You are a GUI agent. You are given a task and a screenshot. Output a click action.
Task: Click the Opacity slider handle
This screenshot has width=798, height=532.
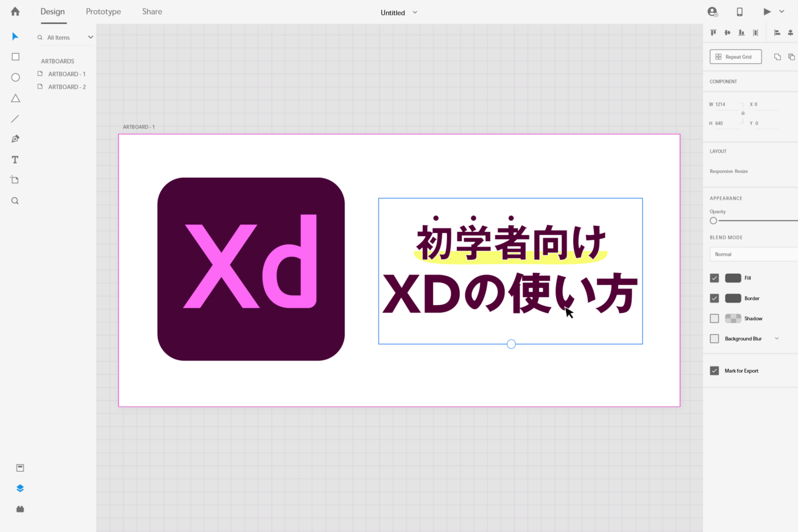coord(713,220)
